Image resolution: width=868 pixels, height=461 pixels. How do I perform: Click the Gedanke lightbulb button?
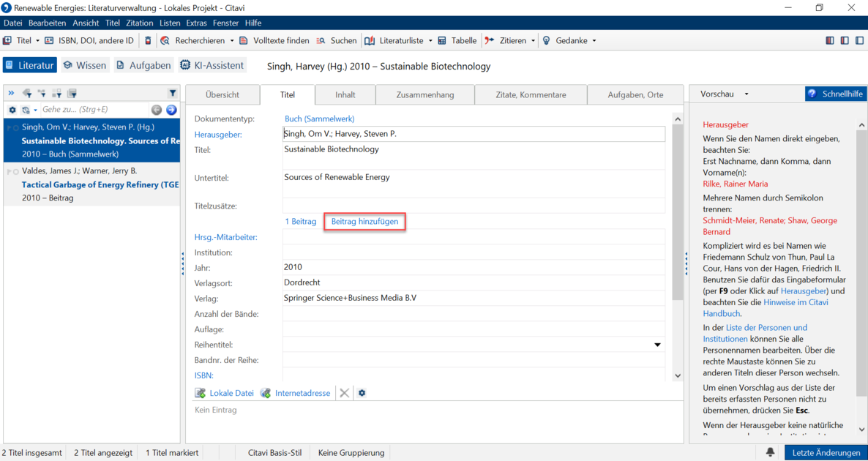565,40
